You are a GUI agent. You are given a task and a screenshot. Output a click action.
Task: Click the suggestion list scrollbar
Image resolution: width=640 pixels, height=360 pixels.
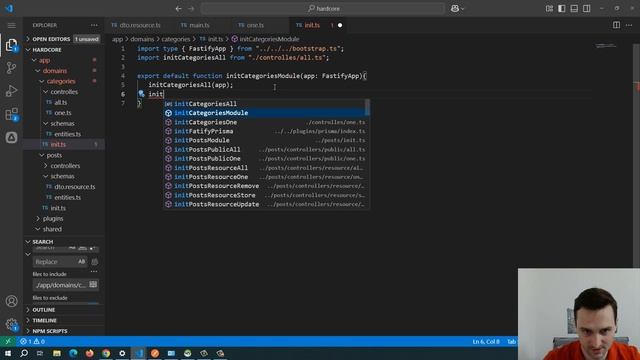click(367, 107)
